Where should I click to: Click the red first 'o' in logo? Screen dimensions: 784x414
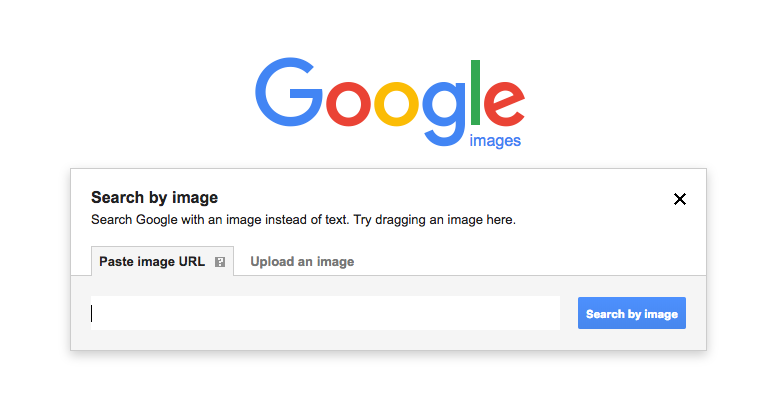pos(348,102)
